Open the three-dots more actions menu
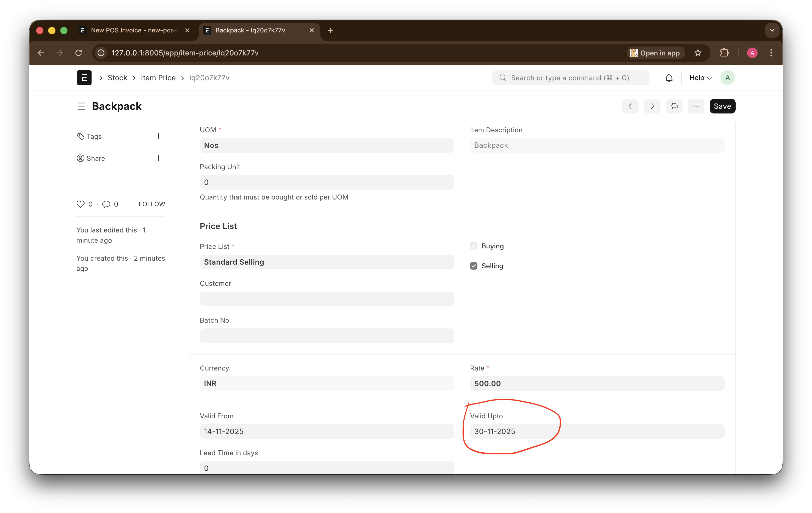This screenshot has height=513, width=812. click(x=696, y=106)
